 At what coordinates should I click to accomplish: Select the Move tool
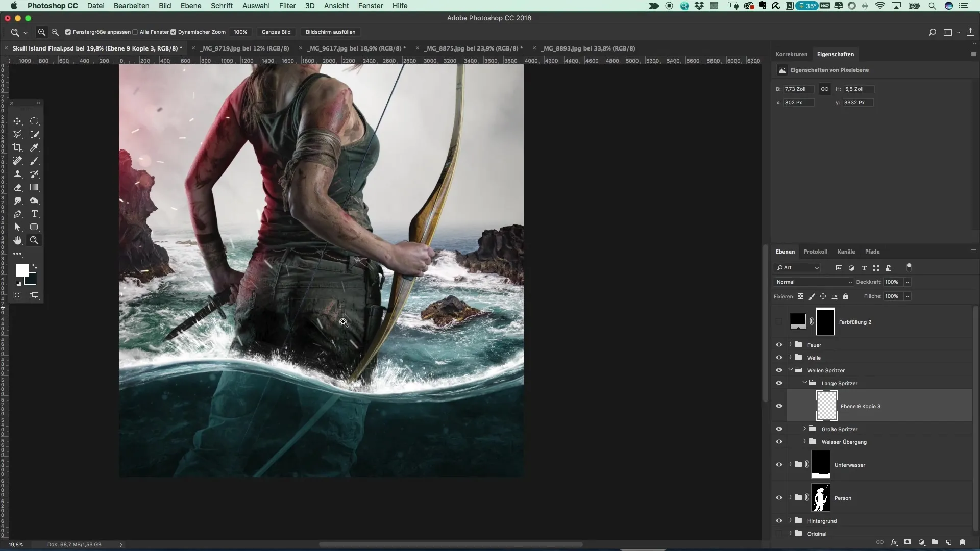tap(17, 121)
